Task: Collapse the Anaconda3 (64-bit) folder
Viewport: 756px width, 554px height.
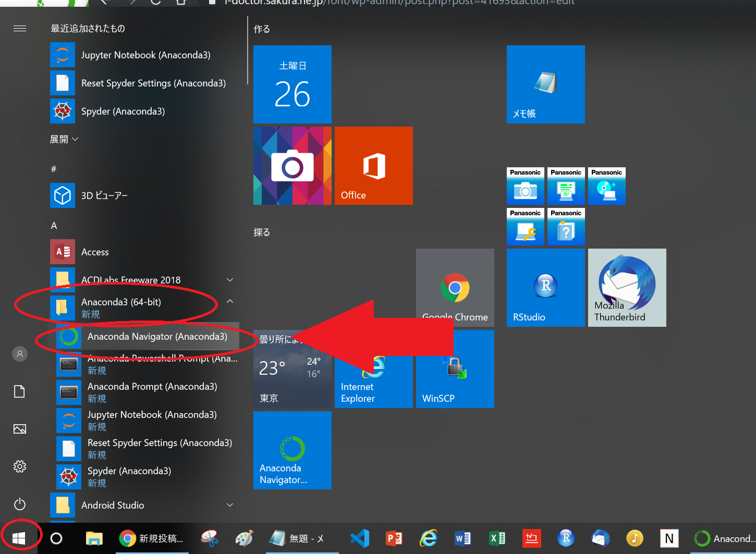Action: click(x=145, y=307)
